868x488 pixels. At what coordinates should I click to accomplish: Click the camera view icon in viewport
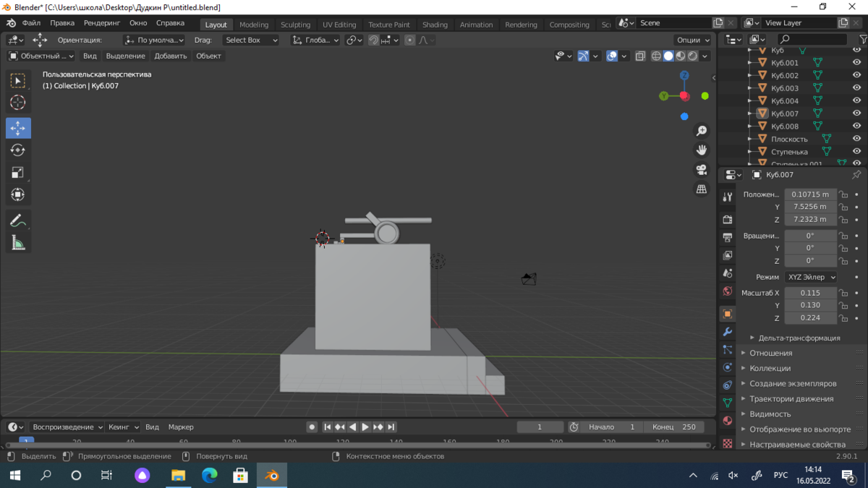701,170
